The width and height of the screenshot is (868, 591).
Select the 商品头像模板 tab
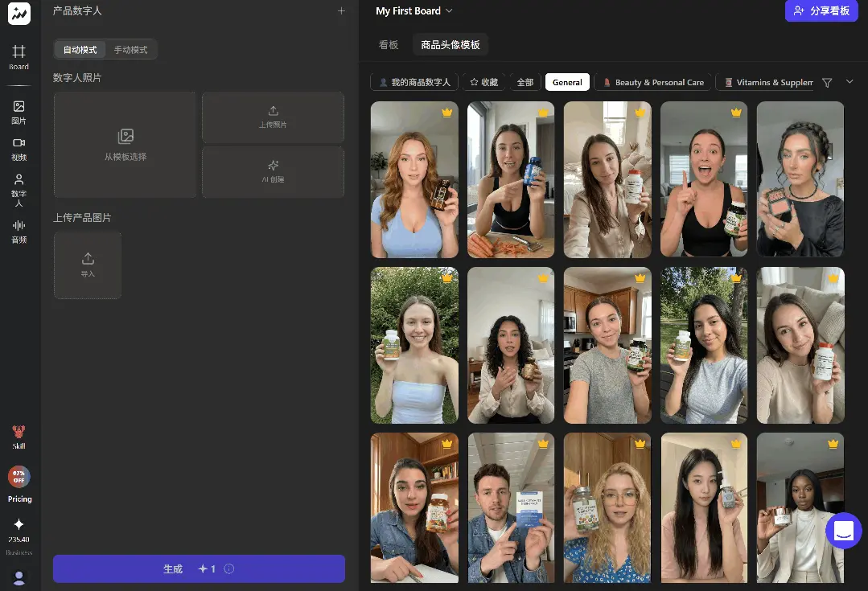click(450, 45)
